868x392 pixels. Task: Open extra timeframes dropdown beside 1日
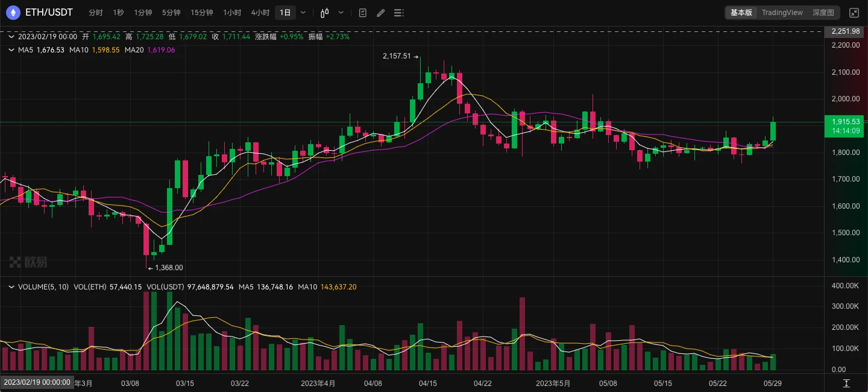[303, 12]
